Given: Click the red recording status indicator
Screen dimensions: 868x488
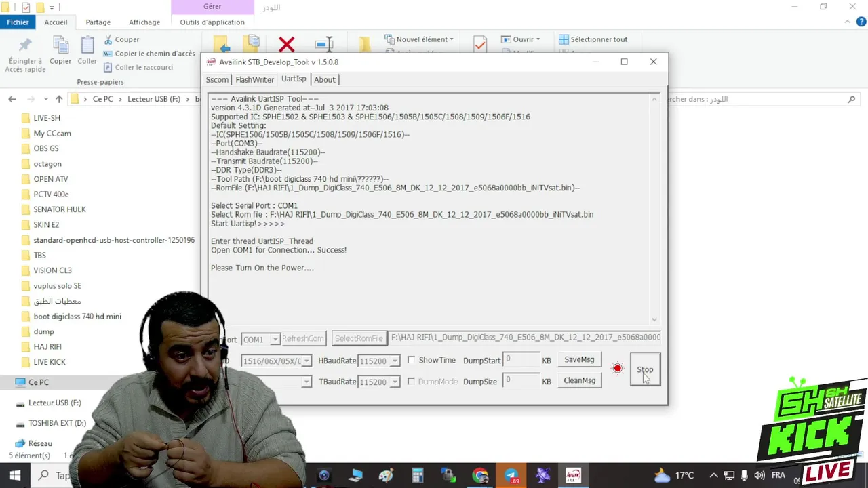Looking at the screenshot, I should pos(617,369).
